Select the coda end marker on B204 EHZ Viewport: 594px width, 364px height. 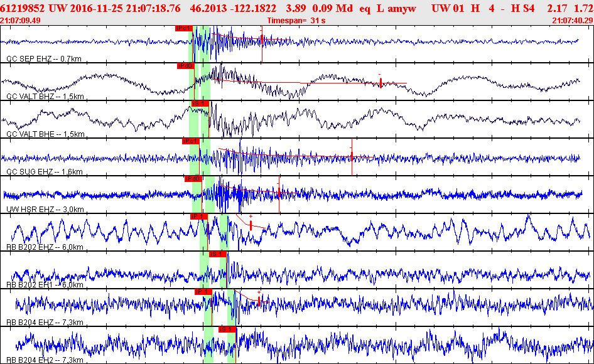click(x=259, y=301)
